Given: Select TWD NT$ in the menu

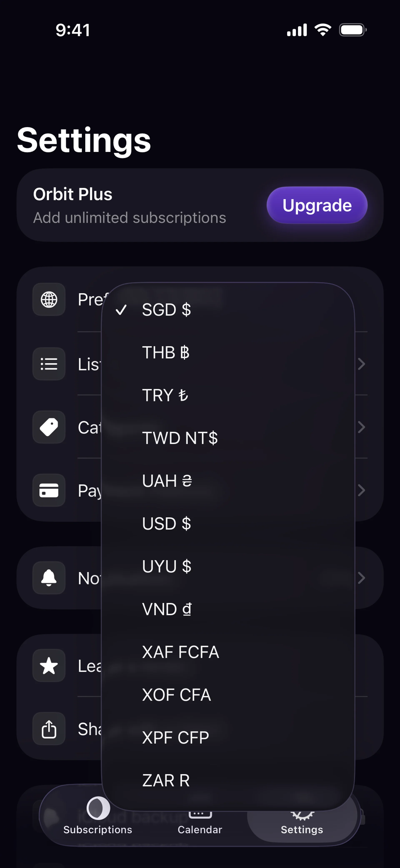Looking at the screenshot, I should 180,438.
